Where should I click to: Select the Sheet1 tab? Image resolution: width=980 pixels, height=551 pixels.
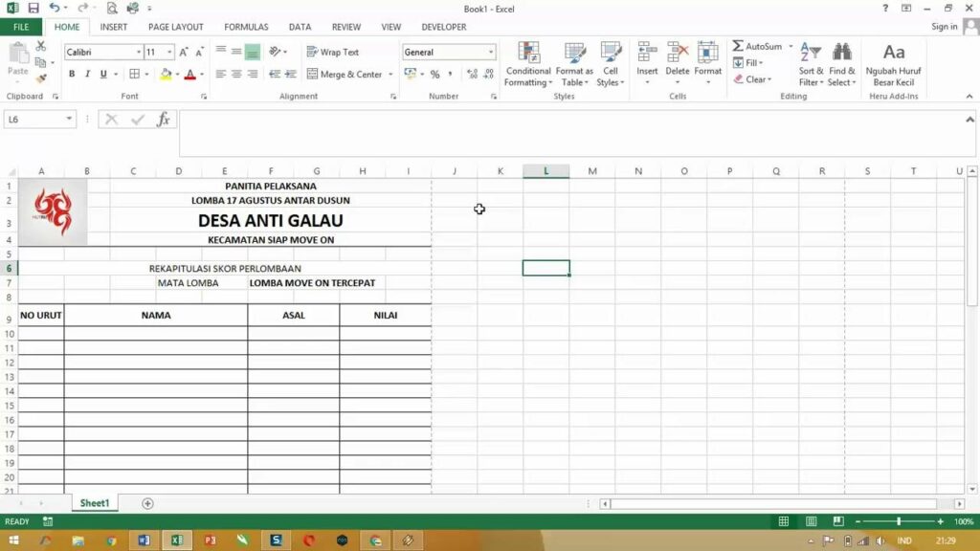tap(95, 503)
